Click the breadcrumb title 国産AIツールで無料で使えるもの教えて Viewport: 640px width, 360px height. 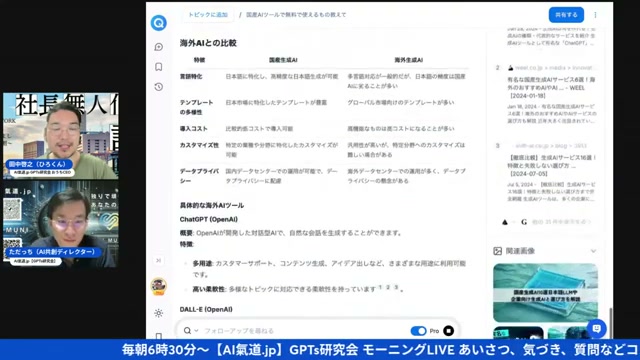point(296,15)
